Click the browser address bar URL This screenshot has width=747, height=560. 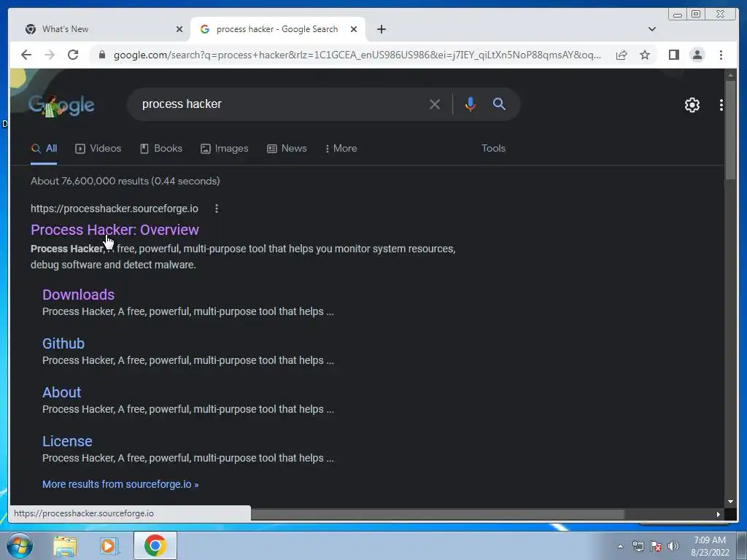357,55
